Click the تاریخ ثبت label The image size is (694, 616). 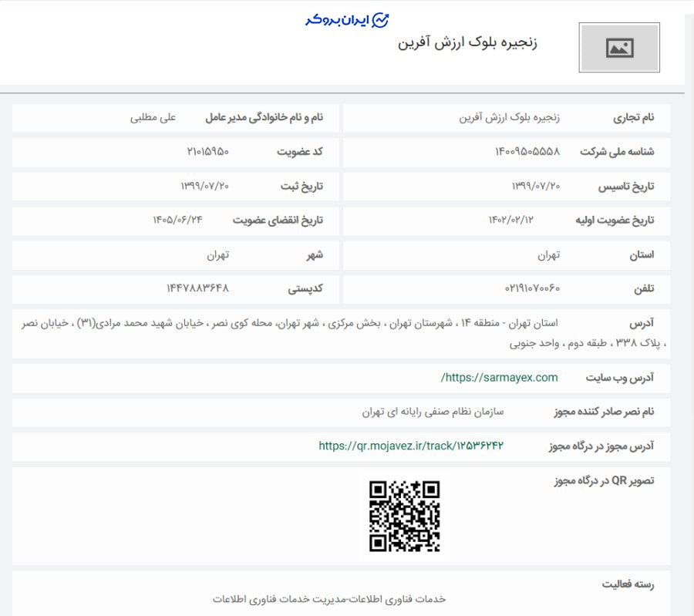pos(302,187)
